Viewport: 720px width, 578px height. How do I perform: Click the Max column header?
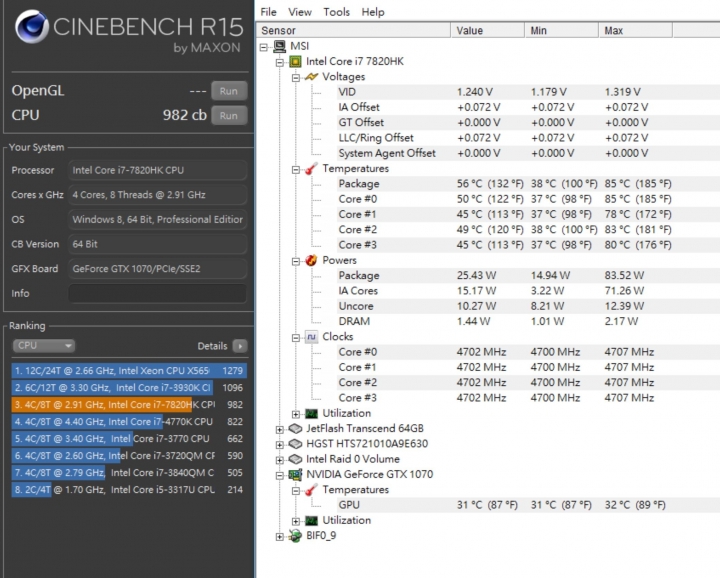point(636,31)
